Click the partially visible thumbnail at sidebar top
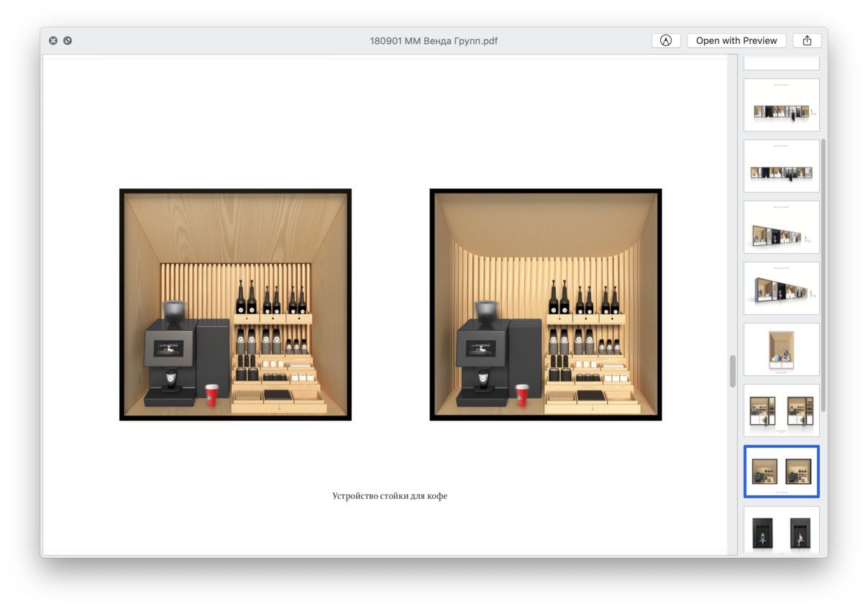Screen dimensions: 868x611 [x=781, y=63]
